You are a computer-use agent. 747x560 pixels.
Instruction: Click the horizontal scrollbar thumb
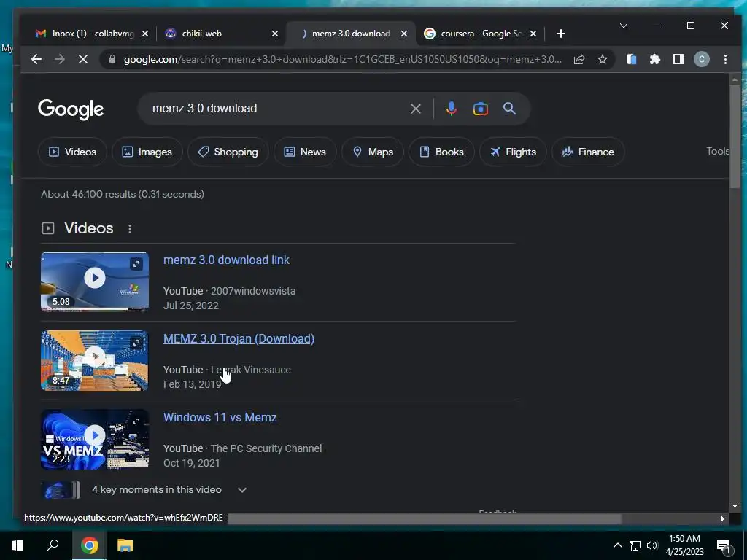pos(424,518)
